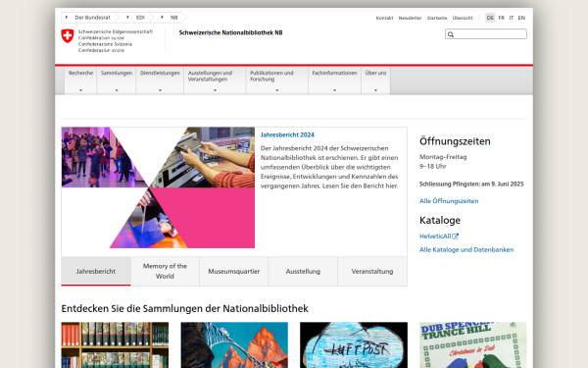Switch language to EN

(x=521, y=18)
